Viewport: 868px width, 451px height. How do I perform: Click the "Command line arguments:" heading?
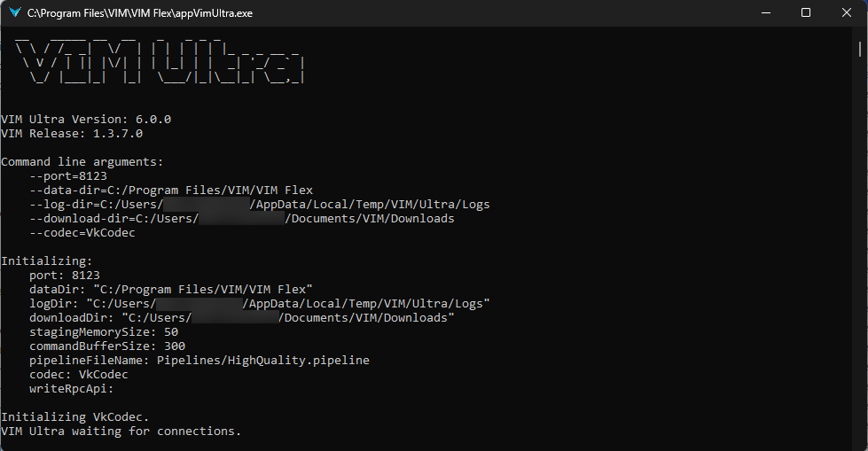82,162
